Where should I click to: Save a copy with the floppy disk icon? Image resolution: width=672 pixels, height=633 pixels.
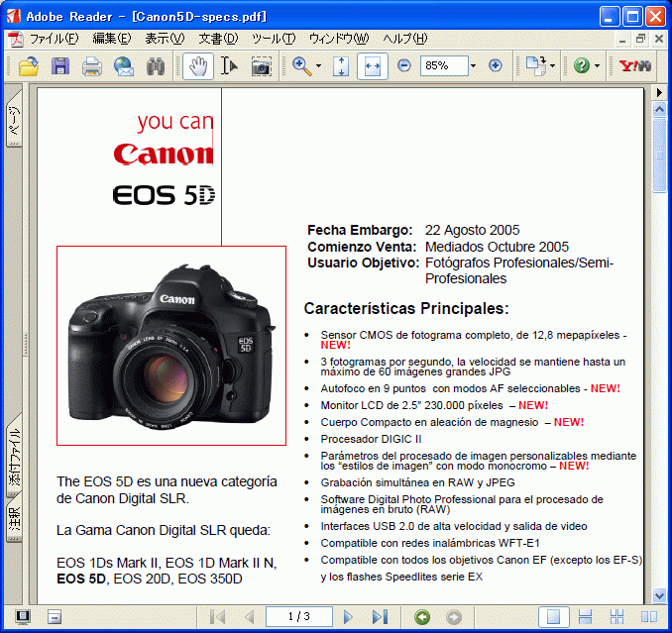click(x=60, y=66)
